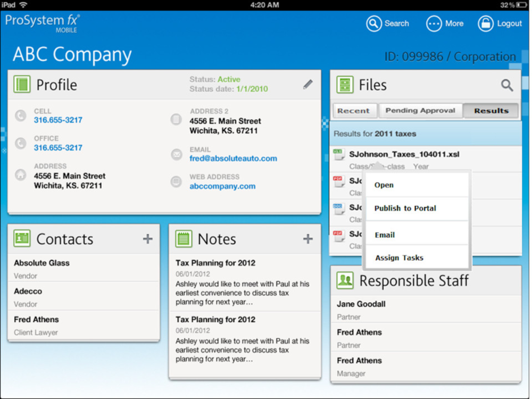This screenshot has width=532, height=399.
Task: Switch to the Recent files tab
Action: pyautogui.click(x=353, y=111)
